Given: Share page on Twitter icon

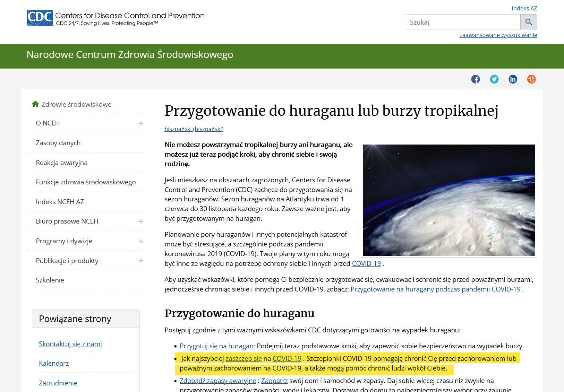Looking at the screenshot, I should (x=494, y=79).
